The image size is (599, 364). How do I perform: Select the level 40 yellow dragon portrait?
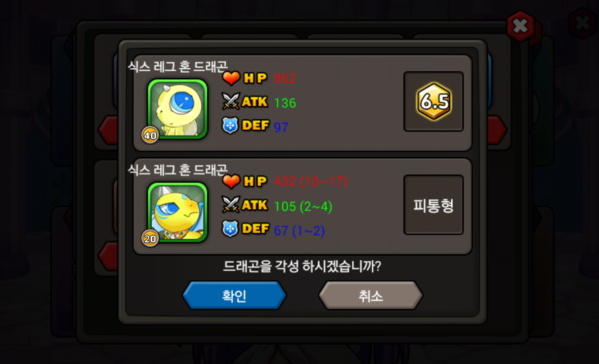[178, 109]
